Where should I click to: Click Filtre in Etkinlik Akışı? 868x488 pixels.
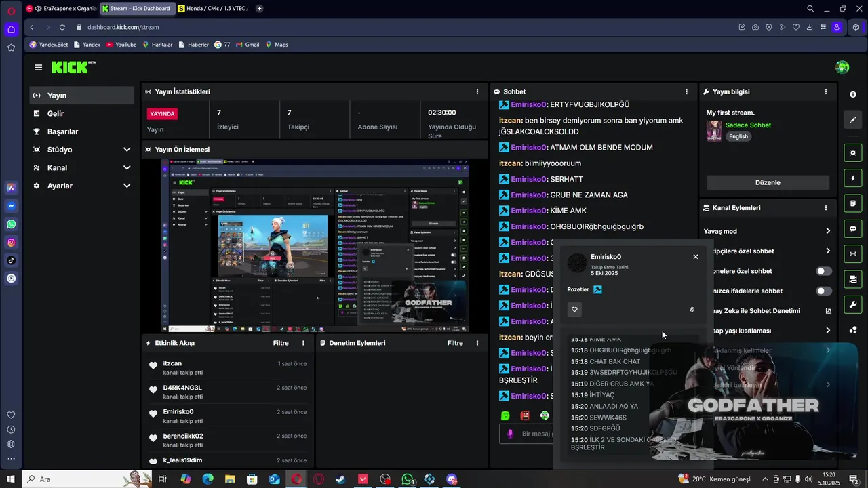point(281,343)
